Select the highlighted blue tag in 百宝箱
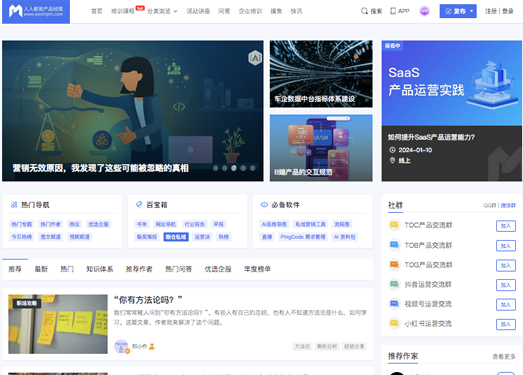This screenshot has height=375, width=523. click(x=176, y=237)
